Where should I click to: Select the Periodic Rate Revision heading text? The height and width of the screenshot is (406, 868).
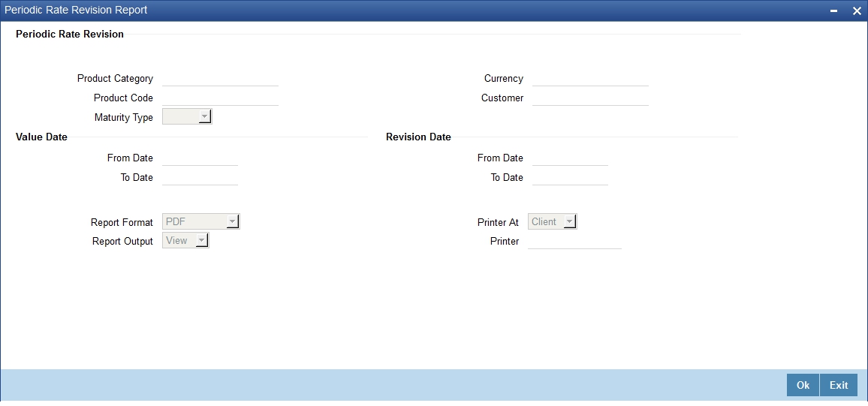[70, 34]
